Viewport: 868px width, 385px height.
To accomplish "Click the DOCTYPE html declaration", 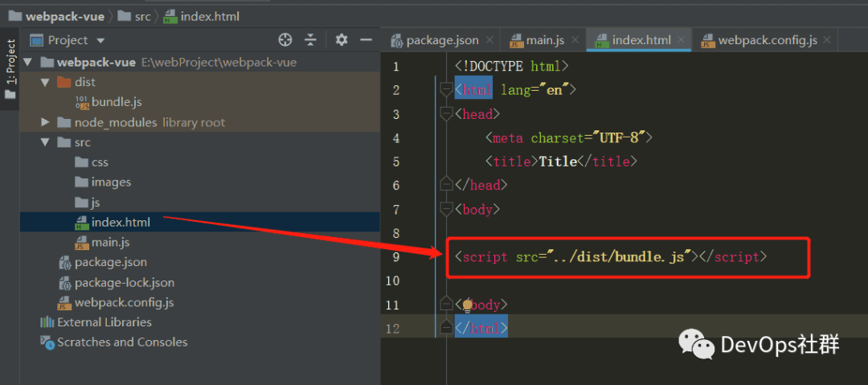I will coord(511,67).
